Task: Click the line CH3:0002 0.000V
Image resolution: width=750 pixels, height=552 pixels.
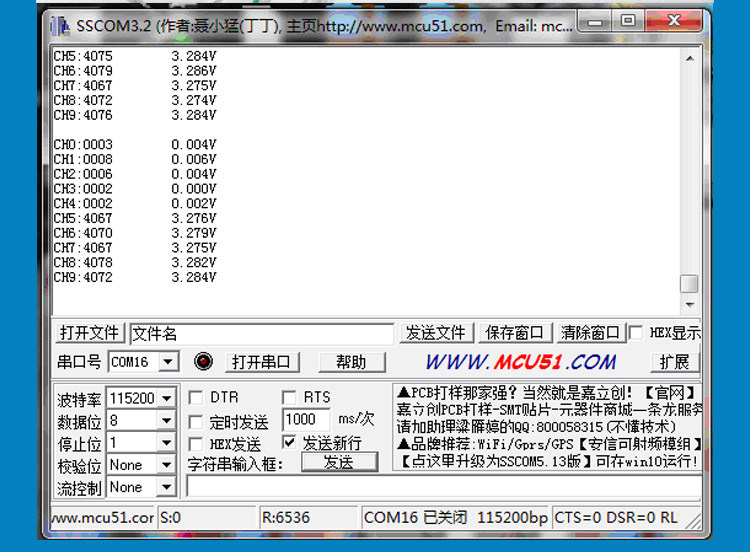Action: [135, 188]
